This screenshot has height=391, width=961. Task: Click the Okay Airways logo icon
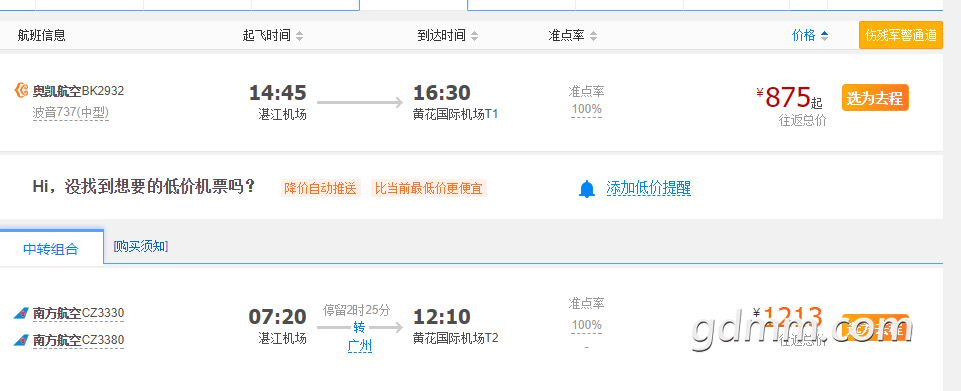(x=21, y=91)
